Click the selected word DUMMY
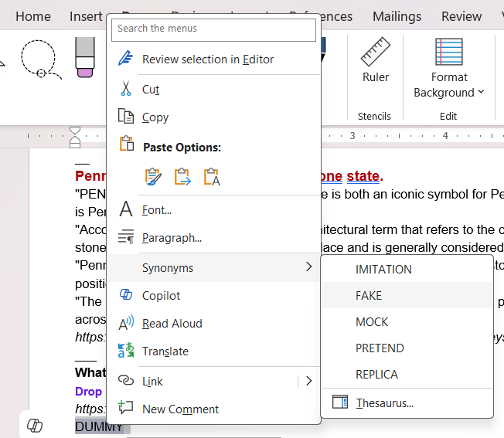This screenshot has width=504, height=438. pos(99,426)
